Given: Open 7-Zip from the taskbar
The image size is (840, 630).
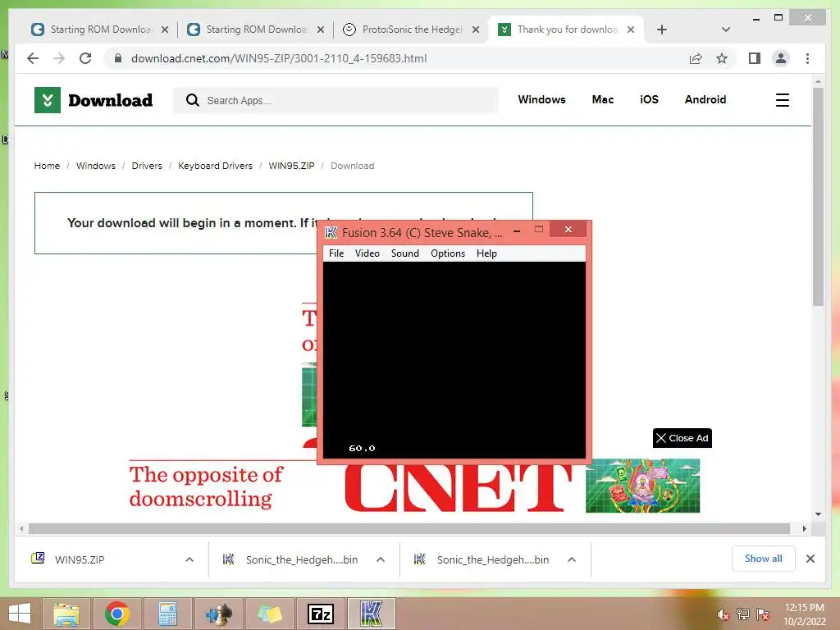Looking at the screenshot, I should click(321, 614).
